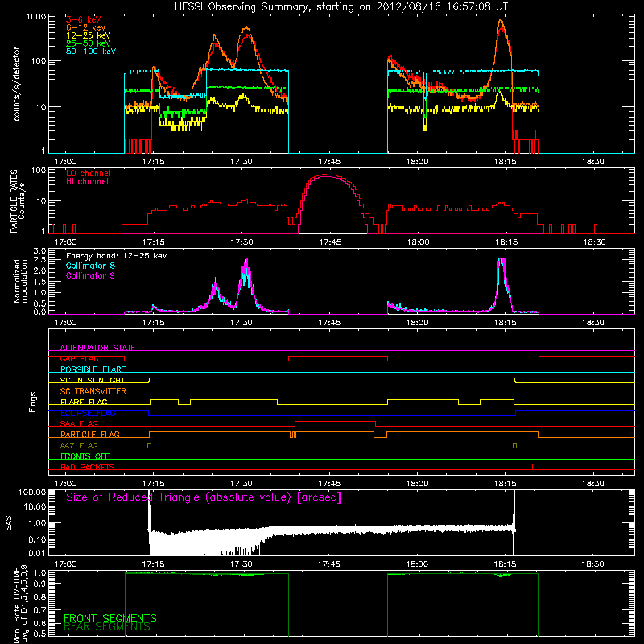
Task: Click the Energy band: 12-25 keV caption
Action: [x=117, y=256]
